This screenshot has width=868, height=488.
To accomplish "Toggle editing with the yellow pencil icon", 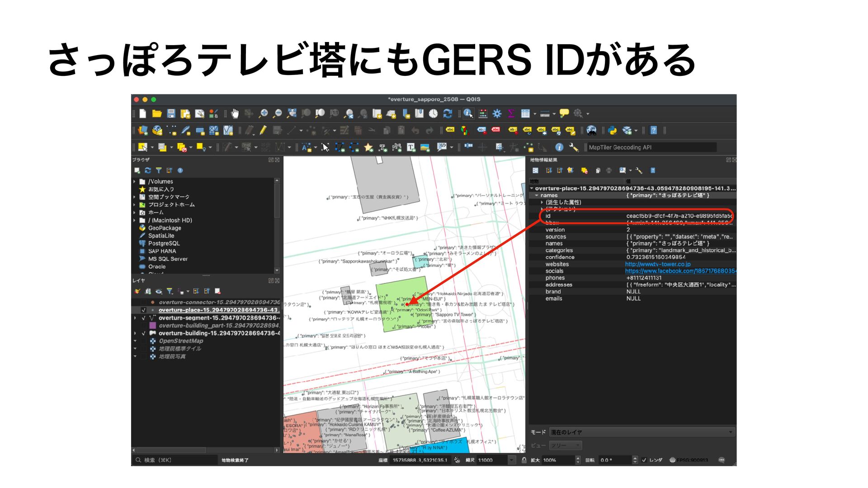I will [x=263, y=131].
